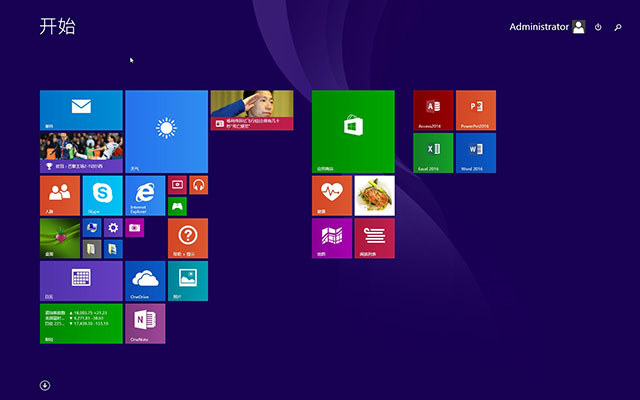
Task: Open the Help and Tips question-mark tile
Action: click(188, 238)
